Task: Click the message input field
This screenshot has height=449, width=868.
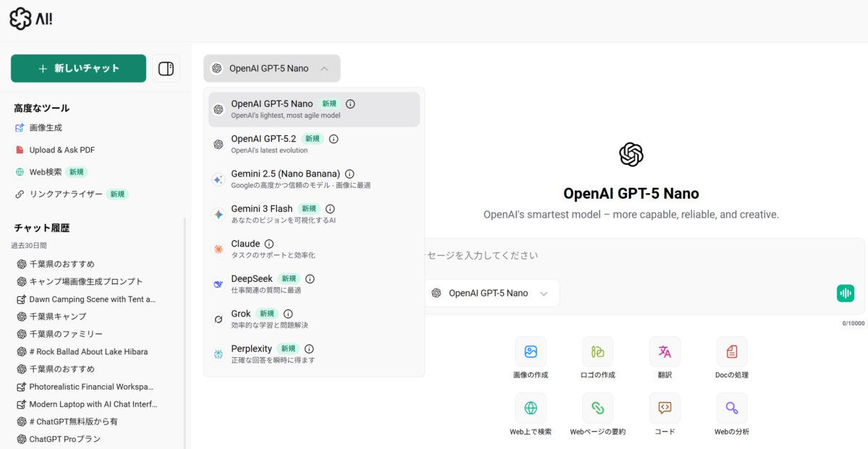Action: point(637,255)
